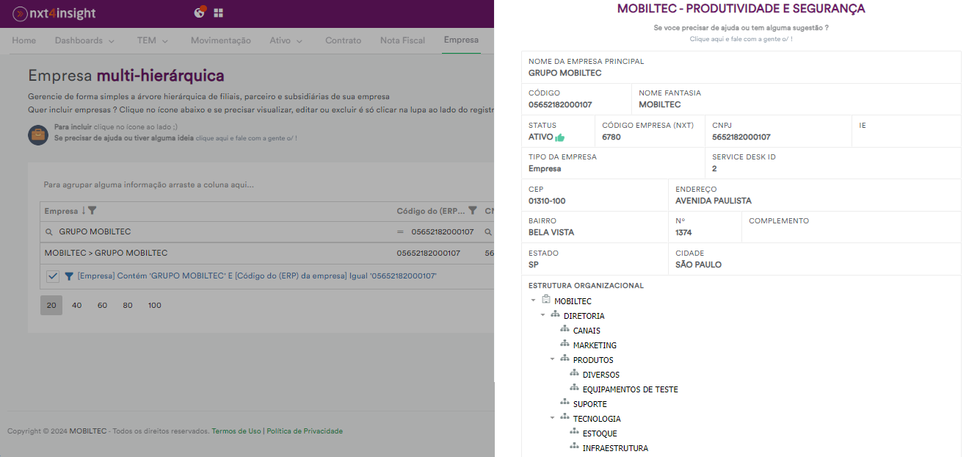Open the globe notifications icon
This screenshot has height=457, width=980.
pos(200,12)
